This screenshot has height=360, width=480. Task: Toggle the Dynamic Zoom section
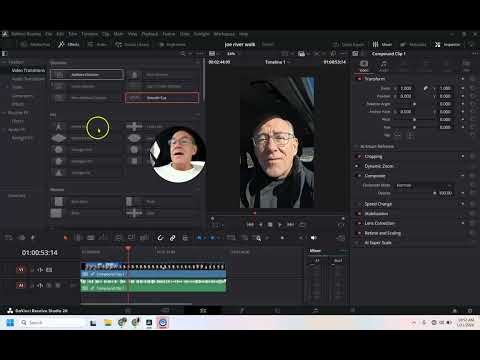(x=359, y=166)
